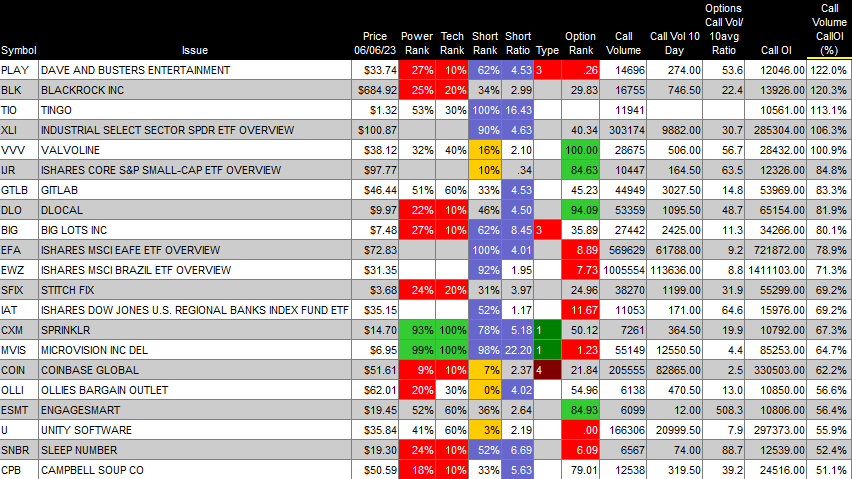Click the Call Vol 10 Day header
The image size is (852, 479).
click(x=674, y=43)
